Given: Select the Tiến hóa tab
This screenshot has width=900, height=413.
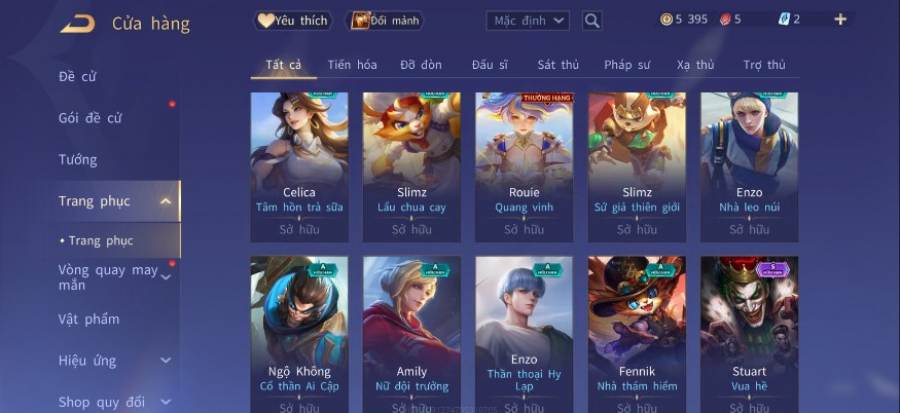Looking at the screenshot, I should tap(352, 65).
